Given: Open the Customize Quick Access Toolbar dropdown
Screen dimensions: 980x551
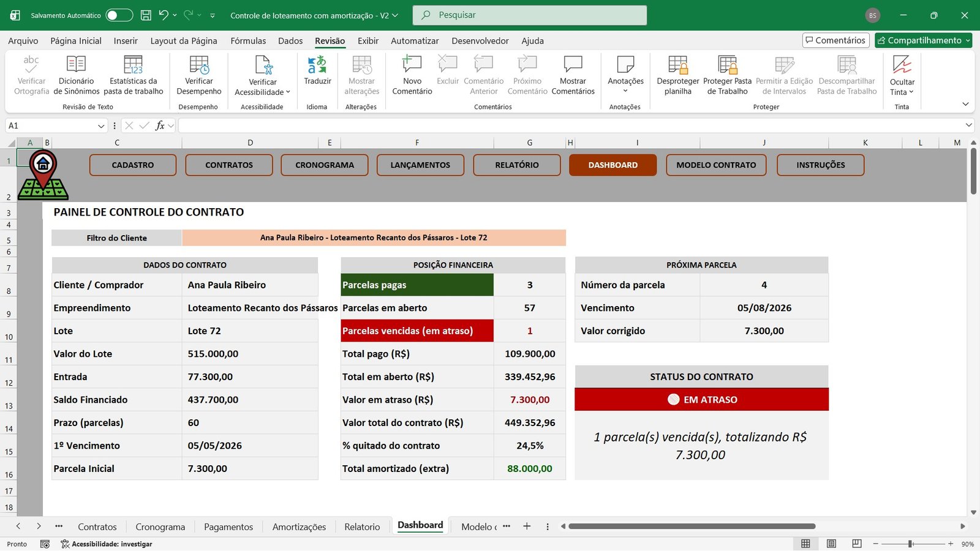Looking at the screenshot, I should pos(213,15).
